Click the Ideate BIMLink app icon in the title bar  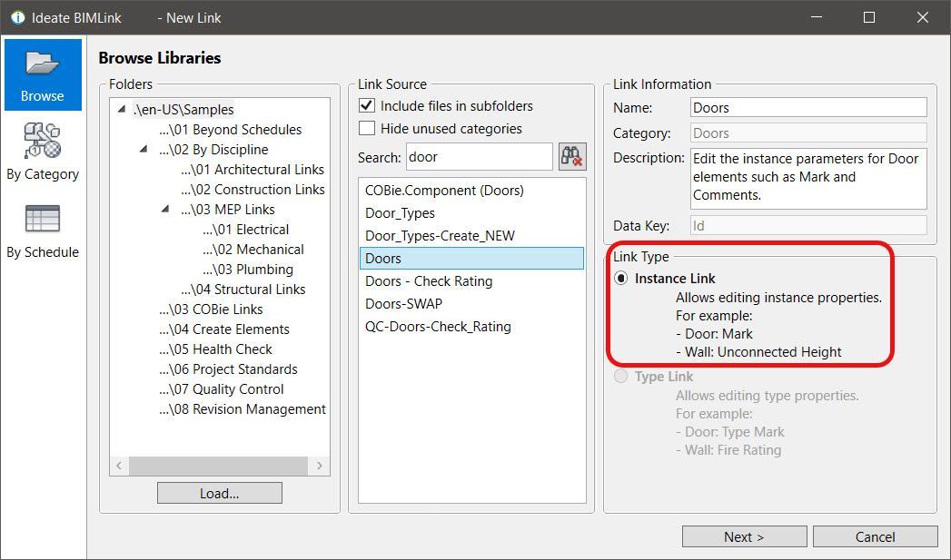pos(18,17)
